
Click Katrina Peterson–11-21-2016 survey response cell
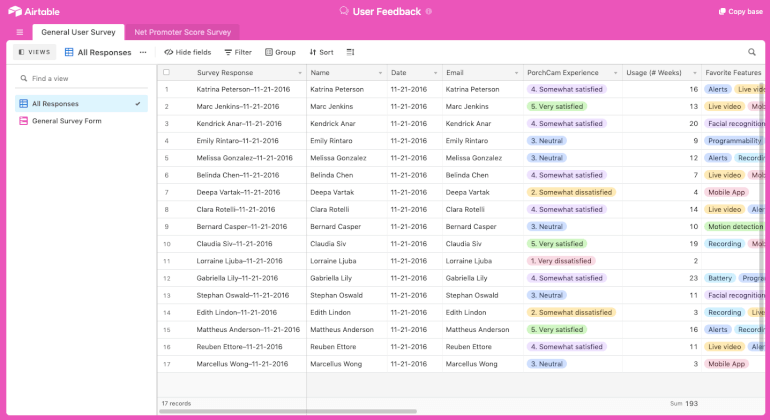tap(243, 89)
